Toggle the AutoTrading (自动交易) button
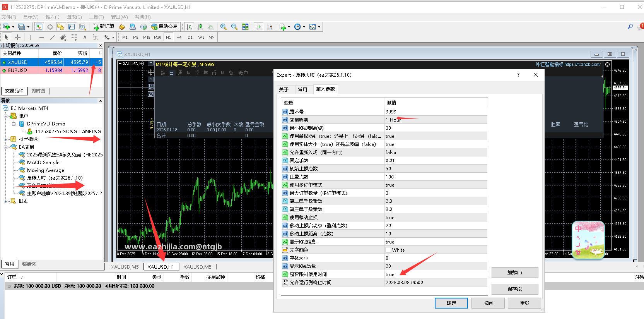644x319 pixels. pos(164,27)
